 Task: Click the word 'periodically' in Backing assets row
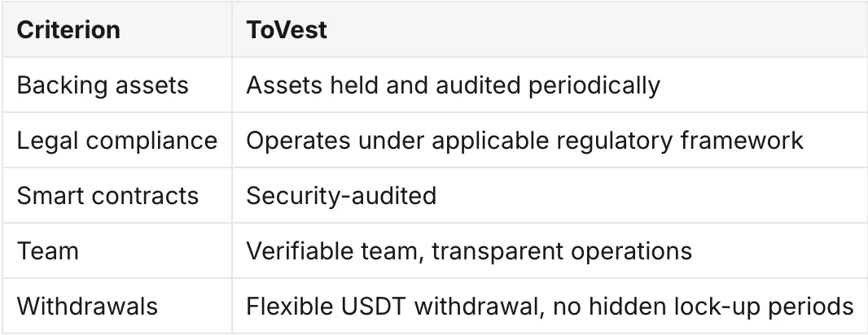pos(594,85)
